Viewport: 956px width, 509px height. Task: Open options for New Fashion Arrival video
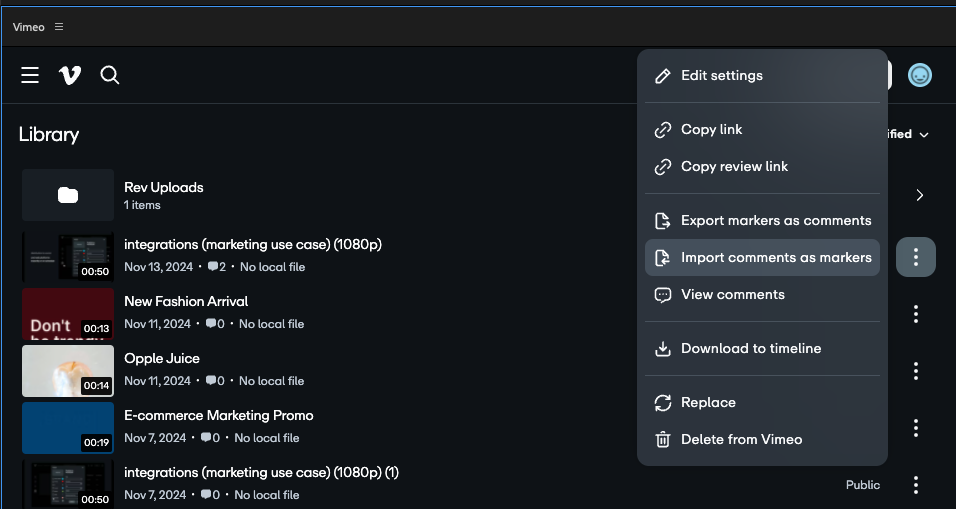[x=915, y=314]
